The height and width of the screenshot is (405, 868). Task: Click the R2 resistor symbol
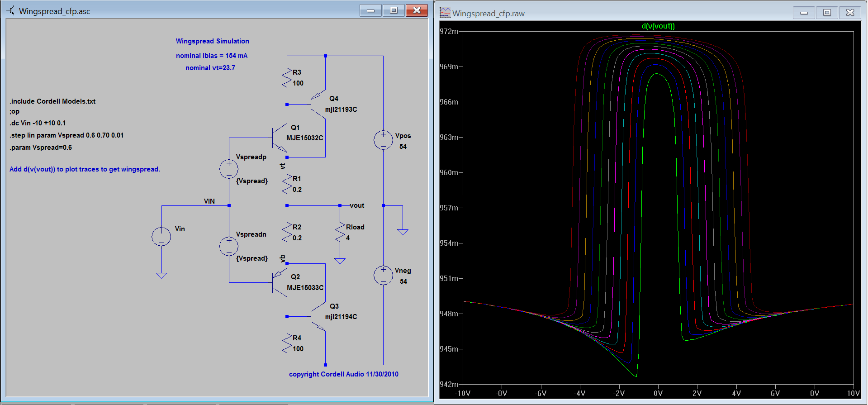(287, 233)
